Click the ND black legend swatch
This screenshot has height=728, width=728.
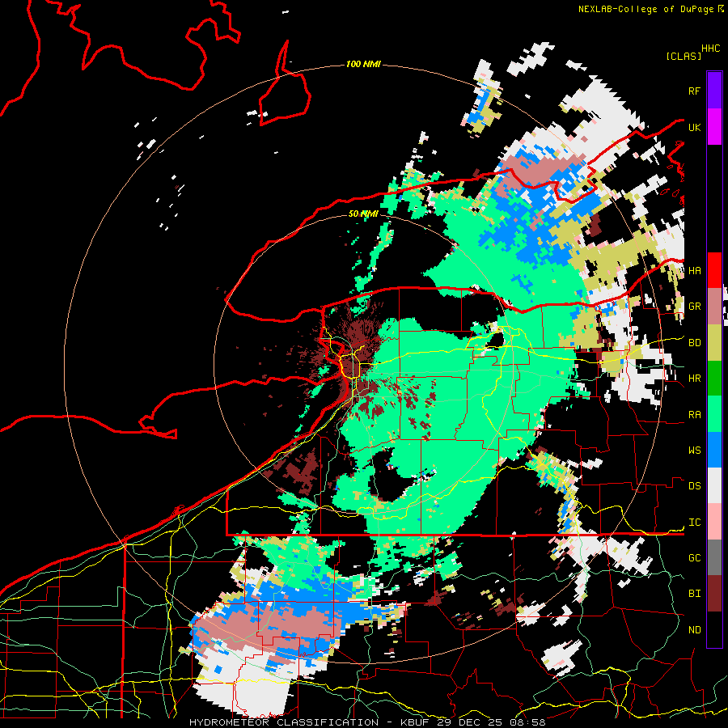click(x=714, y=629)
